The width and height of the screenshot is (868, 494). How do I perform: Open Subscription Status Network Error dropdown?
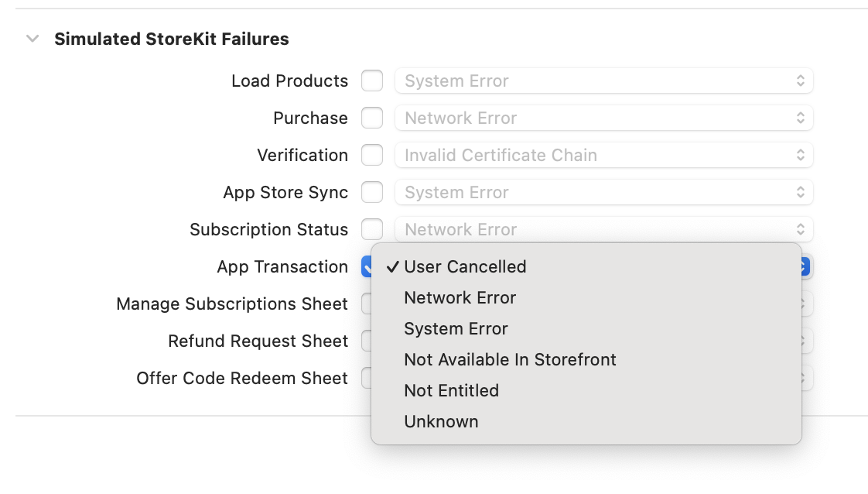604,229
